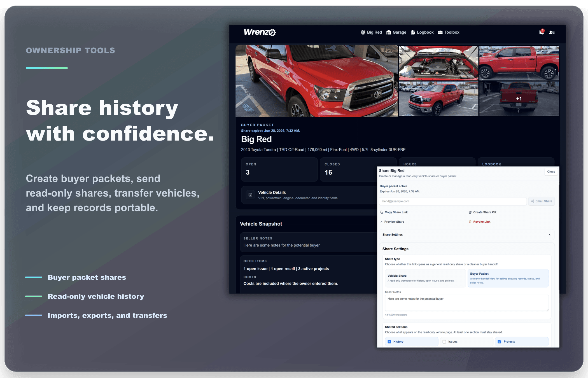
Task: Open the Big Red nav item
Action: coord(371,32)
